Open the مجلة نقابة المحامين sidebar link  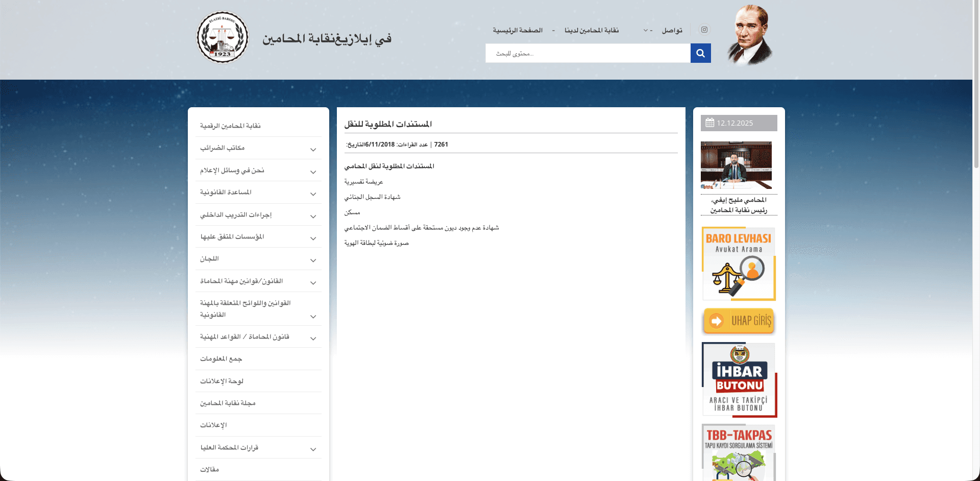coord(228,403)
